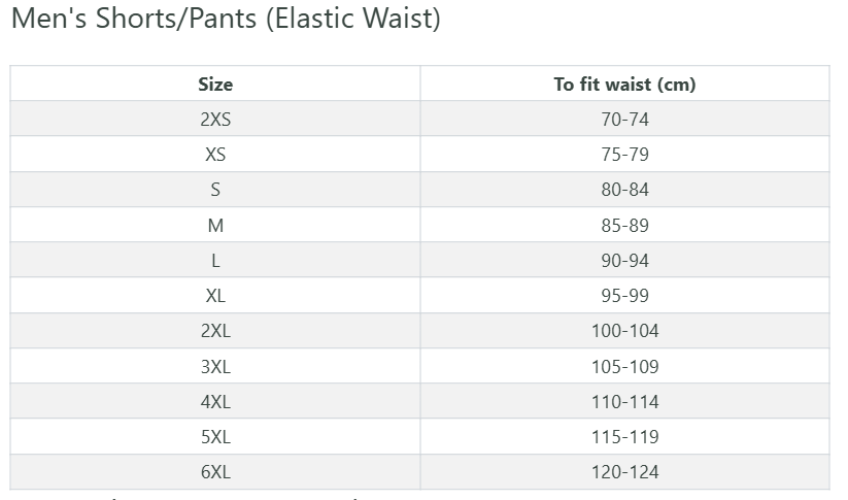848x500 pixels.
Task: Select the 80-84 waist value
Action: click(625, 190)
